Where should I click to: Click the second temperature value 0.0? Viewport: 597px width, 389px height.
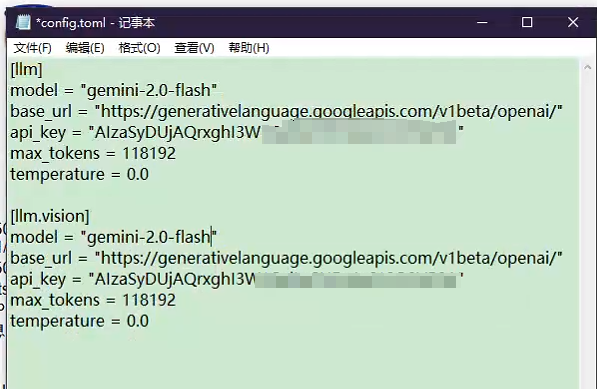(x=137, y=321)
